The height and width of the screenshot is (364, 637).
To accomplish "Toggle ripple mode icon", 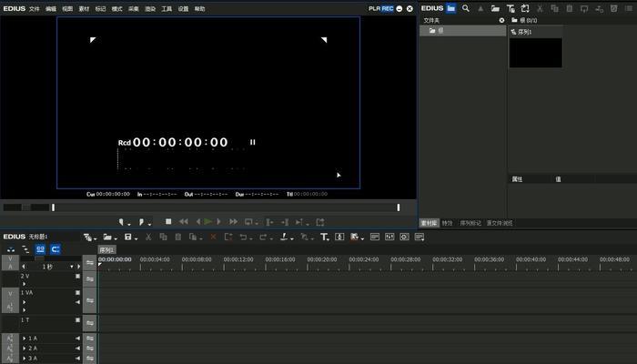I will tap(25, 249).
